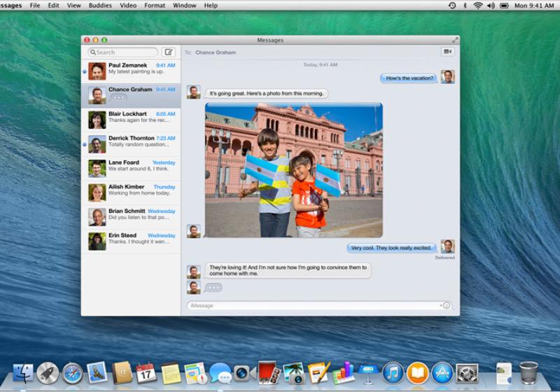Open the Video menu
Image resolution: width=560 pixels, height=392 pixels.
(x=128, y=6)
